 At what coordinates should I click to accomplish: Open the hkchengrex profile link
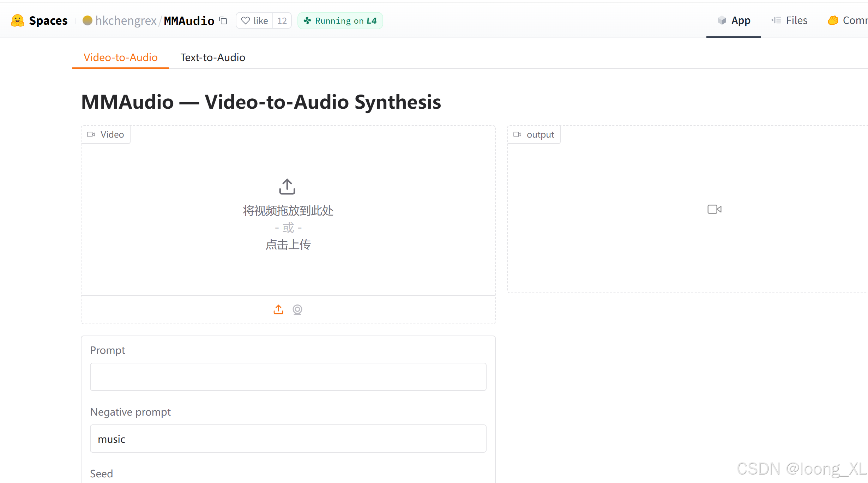click(126, 20)
